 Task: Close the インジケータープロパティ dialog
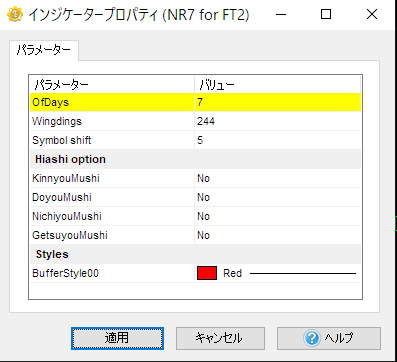pyautogui.click(x=372, y=15)
